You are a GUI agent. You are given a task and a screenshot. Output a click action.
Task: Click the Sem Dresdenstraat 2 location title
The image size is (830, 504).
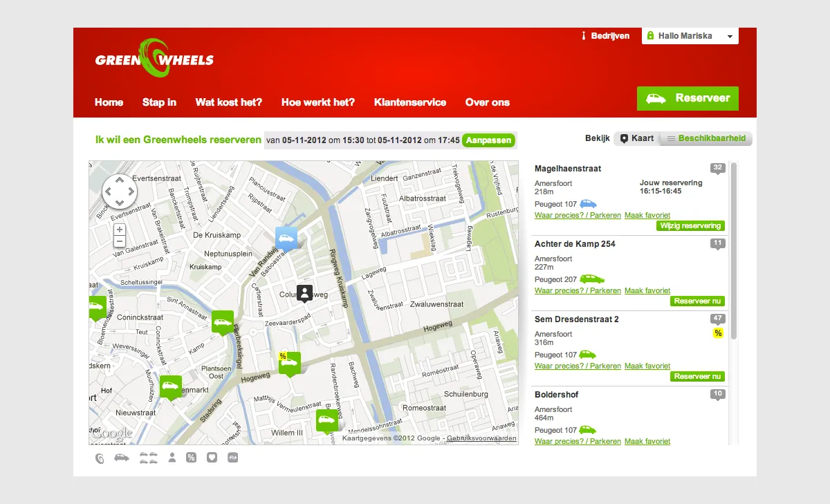(577, 319)
